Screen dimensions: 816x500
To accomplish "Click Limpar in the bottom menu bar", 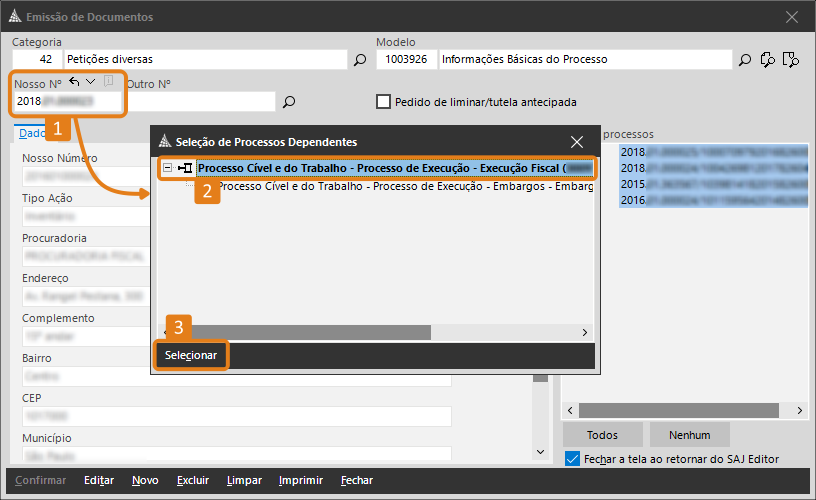I will tap(244, 481).
